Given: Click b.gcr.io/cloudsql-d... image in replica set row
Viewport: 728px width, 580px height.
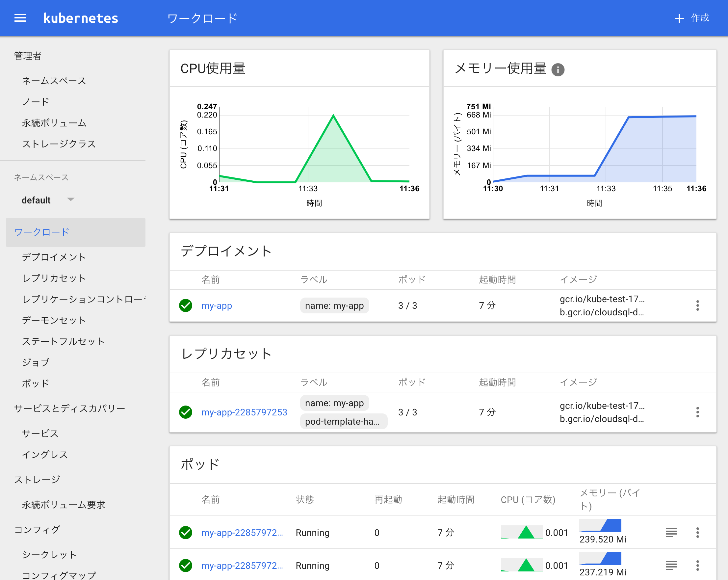Looking at the screenshot, I should (602, 419).
